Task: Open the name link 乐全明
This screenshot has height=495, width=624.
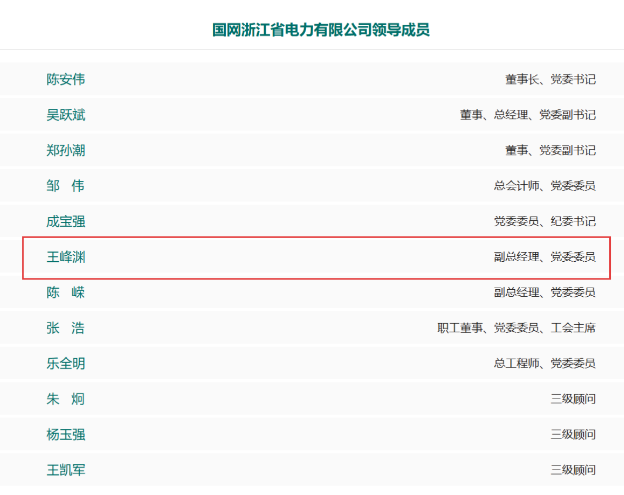Action: point(66,363)
